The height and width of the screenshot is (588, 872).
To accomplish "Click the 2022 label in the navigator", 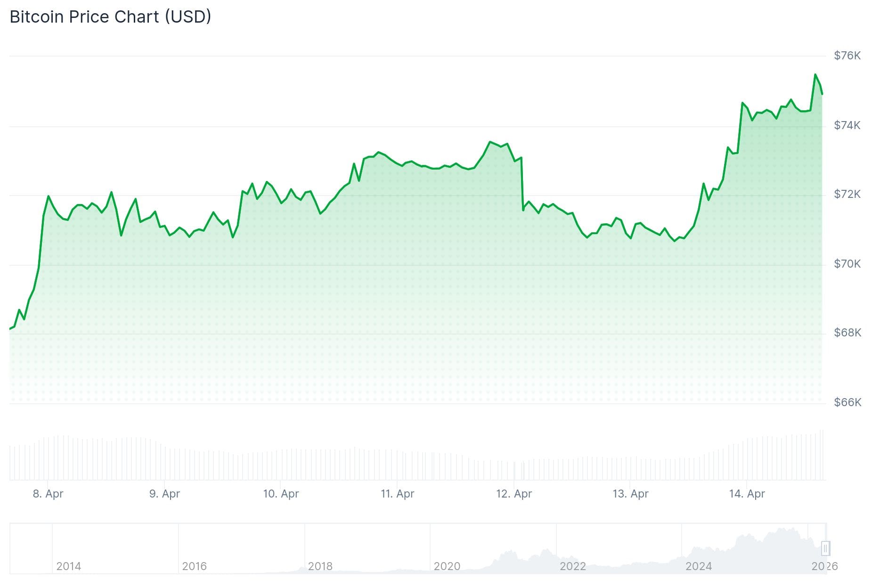I will pyautogui.click(x=572, y=566).
